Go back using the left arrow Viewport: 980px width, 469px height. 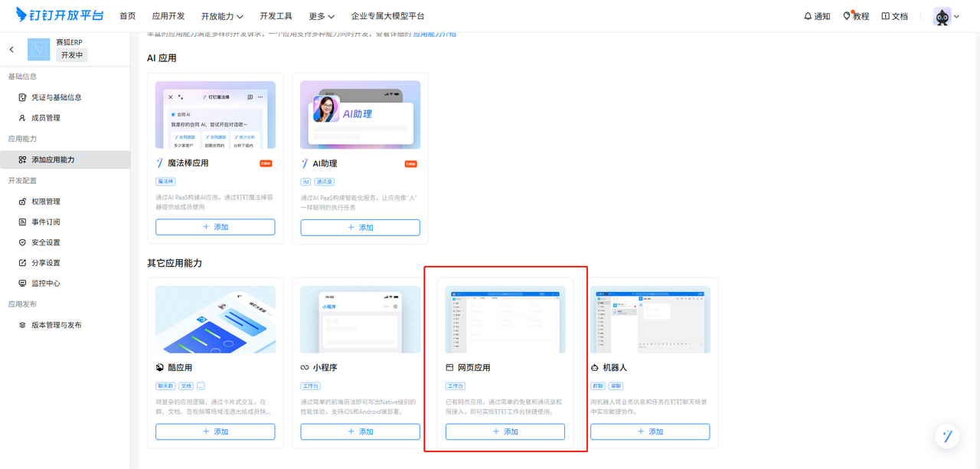11,50
